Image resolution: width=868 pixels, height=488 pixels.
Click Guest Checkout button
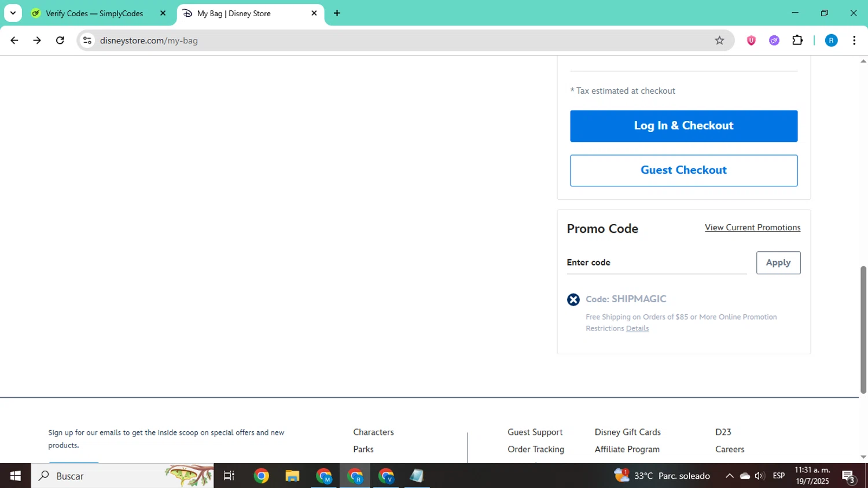point(683,170)
